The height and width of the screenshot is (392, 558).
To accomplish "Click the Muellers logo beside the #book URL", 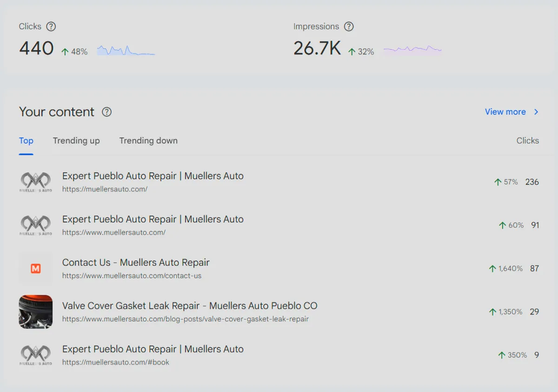I will tap(36, 355).
